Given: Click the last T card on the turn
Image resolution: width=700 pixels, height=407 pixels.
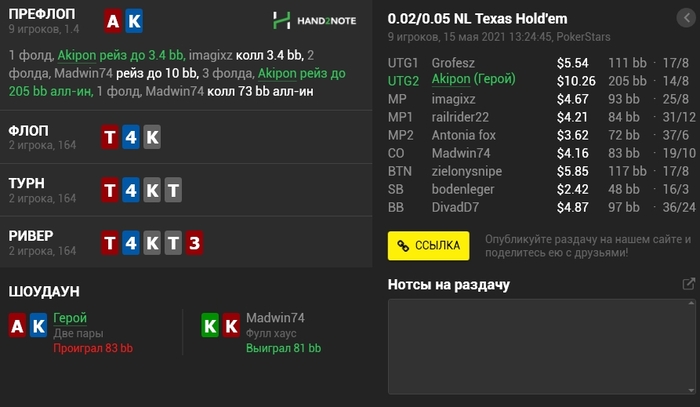Looking at the screenshot, I should pos(173,190).
